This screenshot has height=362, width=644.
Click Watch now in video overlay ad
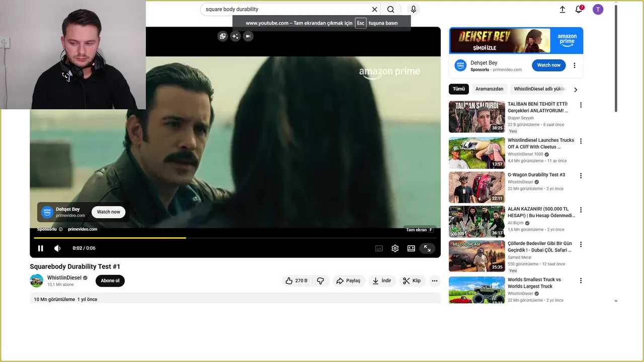(x=109, y=212)
